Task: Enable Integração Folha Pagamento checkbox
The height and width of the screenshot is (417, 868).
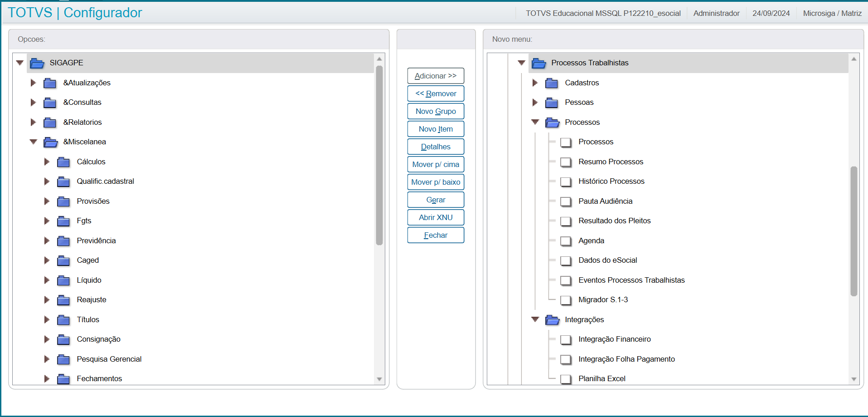Action: coord(566,359)
